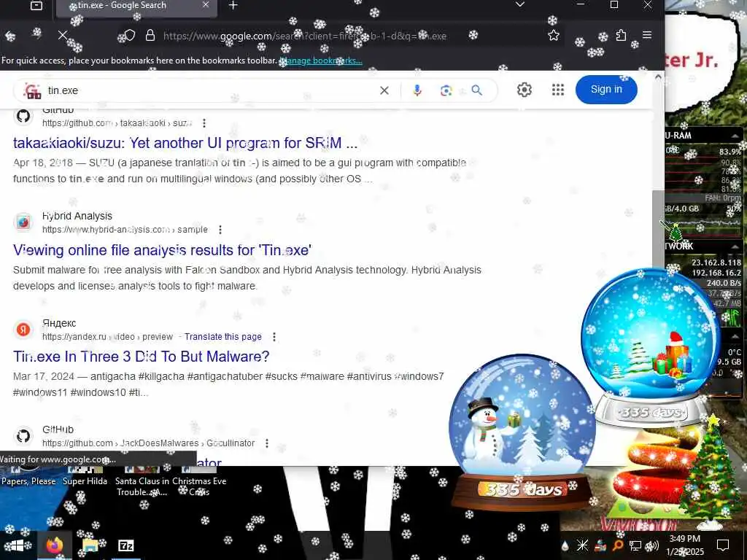Open Firefox extensions puzzle icon
The image size is (747, 560).
(x=621, y=35)
